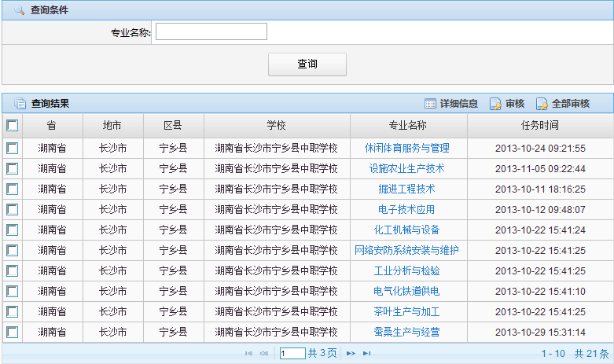Open the 网络安防系统安装与维护 link
This screenshot has height=364, width=614.
coord(407,250)
